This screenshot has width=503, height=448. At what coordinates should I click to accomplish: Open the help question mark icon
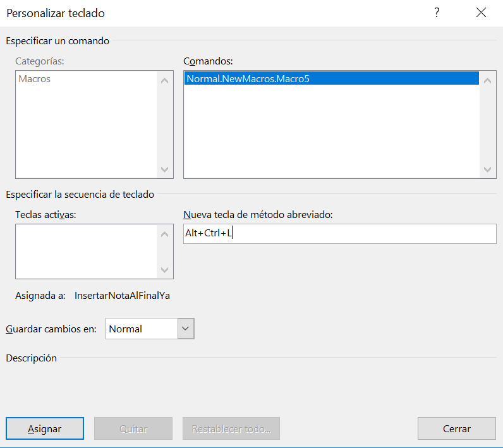coord(437,13)
